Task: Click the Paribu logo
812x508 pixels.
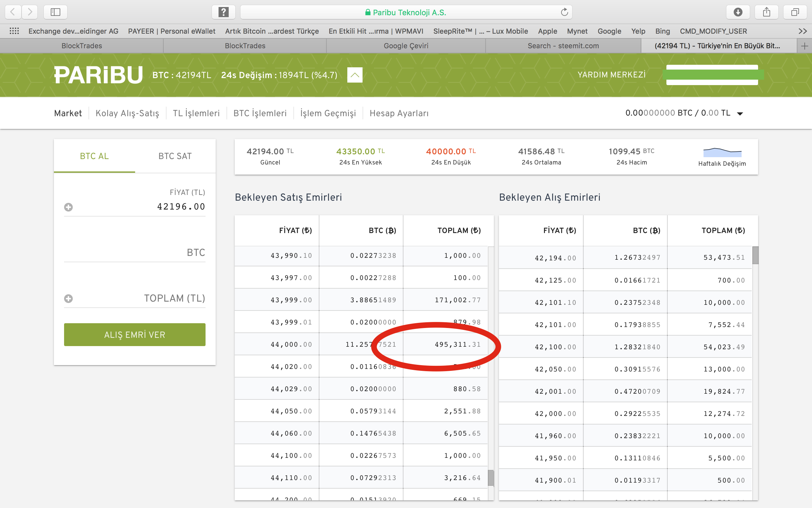Action: (x=99, y=75)
